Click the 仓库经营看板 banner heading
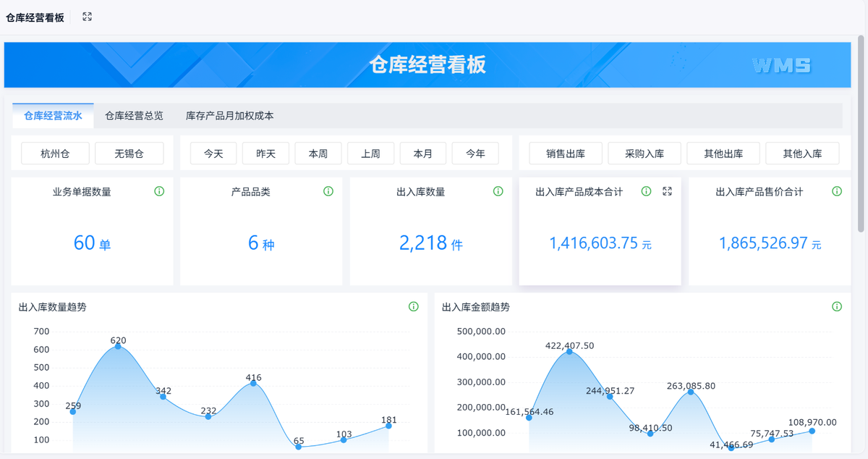This screenshot has width=868, height=459. (427, 64)
